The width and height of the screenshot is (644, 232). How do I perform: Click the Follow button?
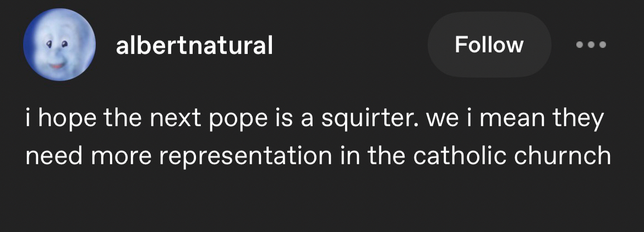[x=489, y=45]
